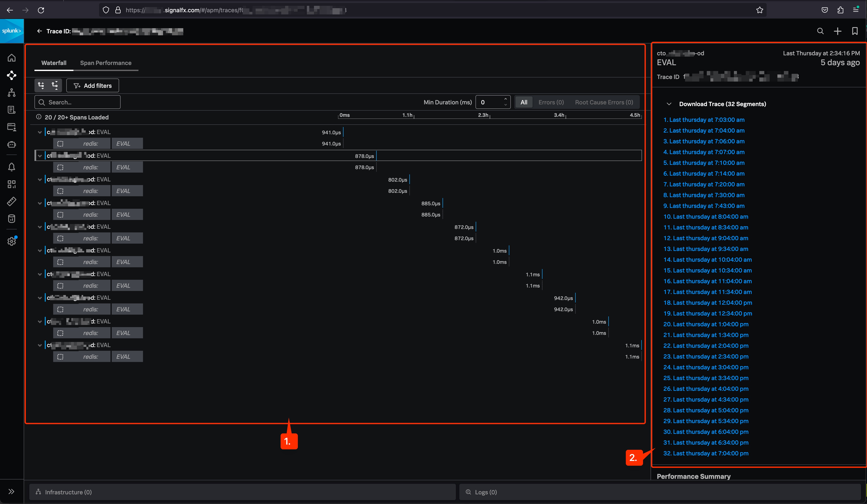
Task: Open the service map icon in the sidebar
Action: 12,93
